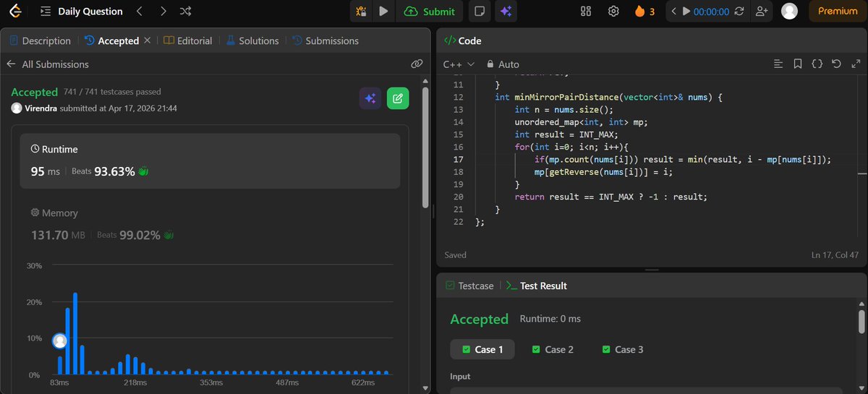The image size is (868, 394).
Task: Switch to the Editorial tab
Action: [188, 40]
